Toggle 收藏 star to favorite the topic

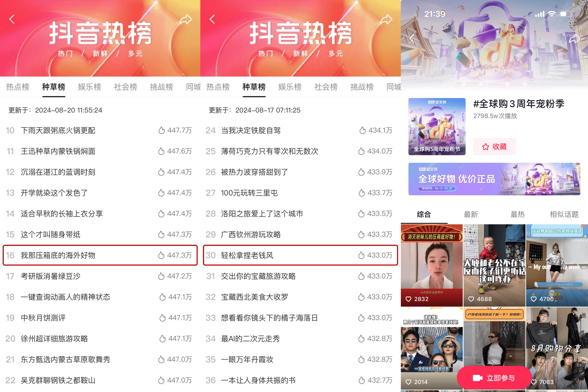(494, 147)
